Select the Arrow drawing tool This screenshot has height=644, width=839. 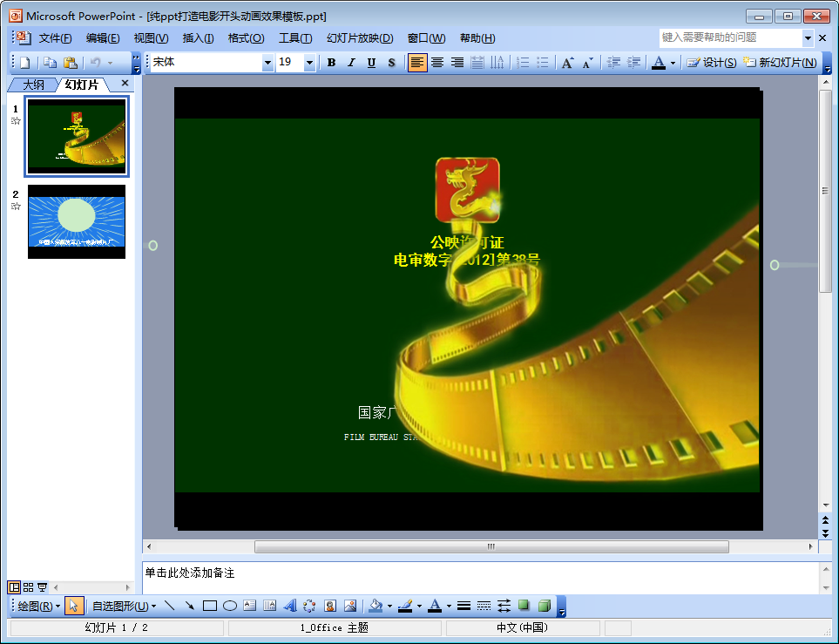[x=189, y=606]
